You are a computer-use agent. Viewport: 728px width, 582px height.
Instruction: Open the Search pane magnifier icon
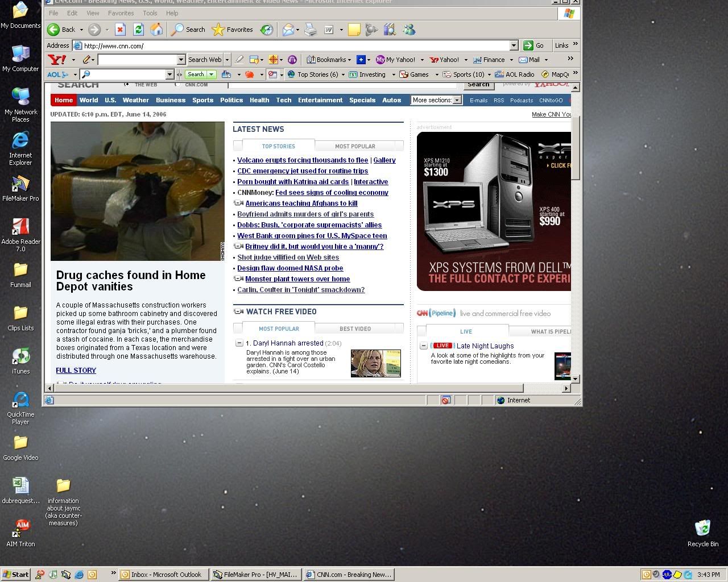[178, 30]
